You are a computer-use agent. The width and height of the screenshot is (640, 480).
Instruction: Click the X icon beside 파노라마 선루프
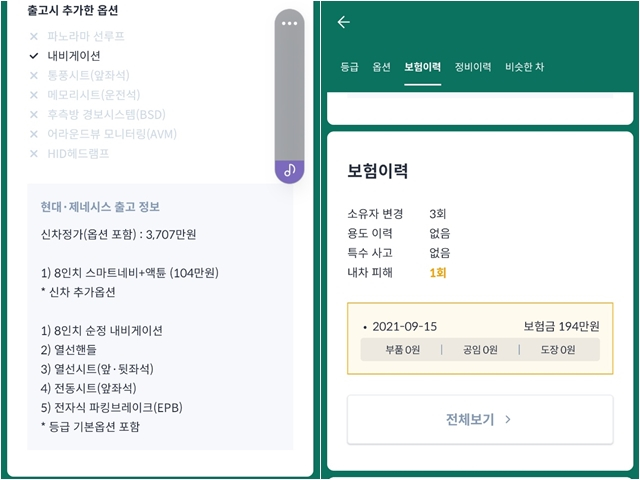[34, 36]
